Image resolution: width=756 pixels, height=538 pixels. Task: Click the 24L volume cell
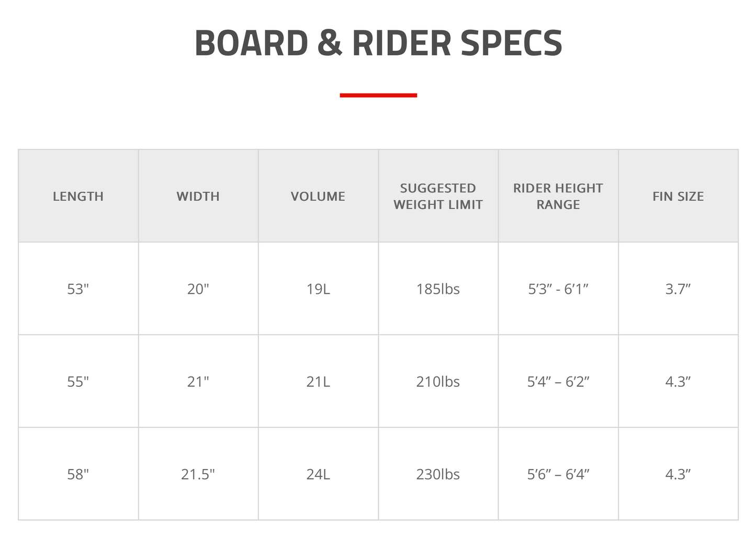[x=318, y=474]
